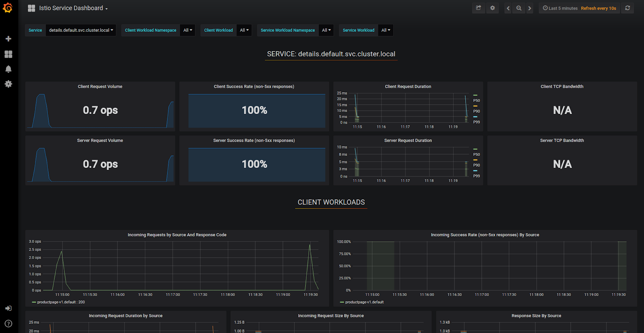Open the Client TCP Bandwidth panel title menu
The height and width of the screenshot is (333, 644).
pos(562,87)
